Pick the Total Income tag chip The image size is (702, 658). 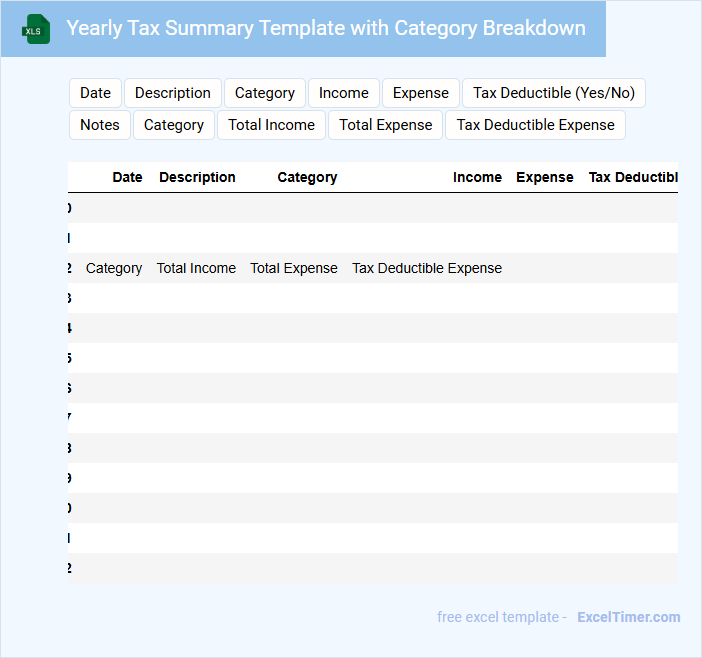click(271, 125)
